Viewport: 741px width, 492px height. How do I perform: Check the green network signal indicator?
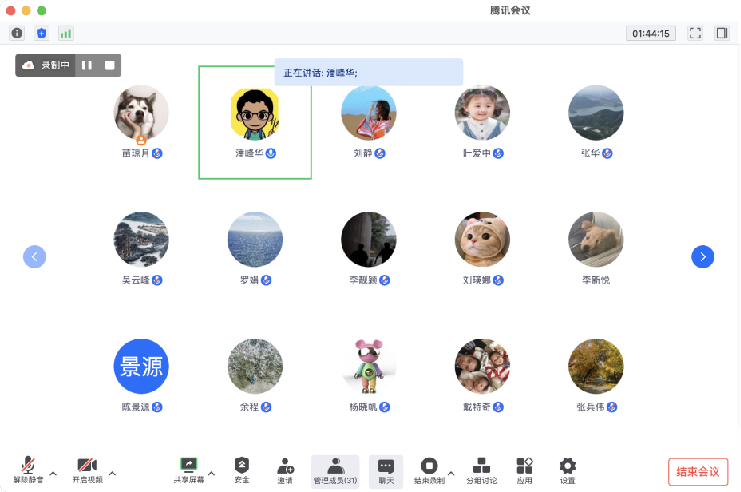click(x=66, y=33)
